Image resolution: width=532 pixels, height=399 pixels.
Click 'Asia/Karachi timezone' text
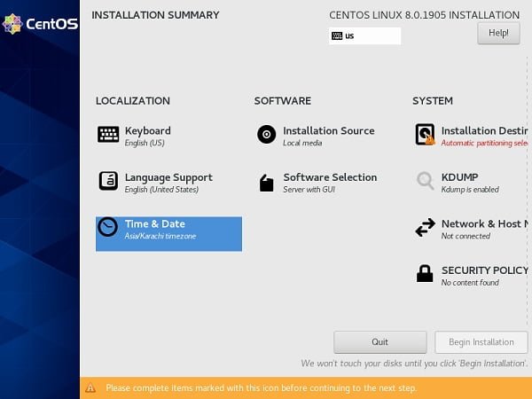tap(160, 236)
